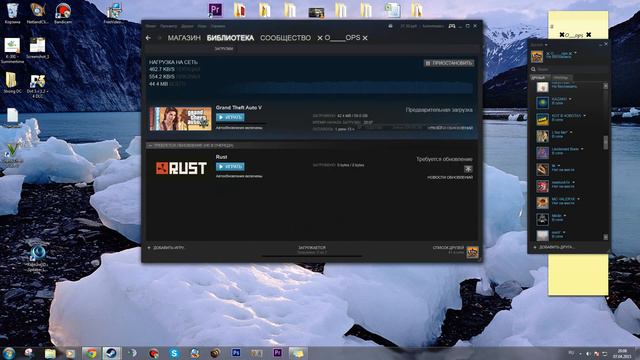Click volume icon in system tray
This screenshot has height=360, width=640.
pos(589,353)
